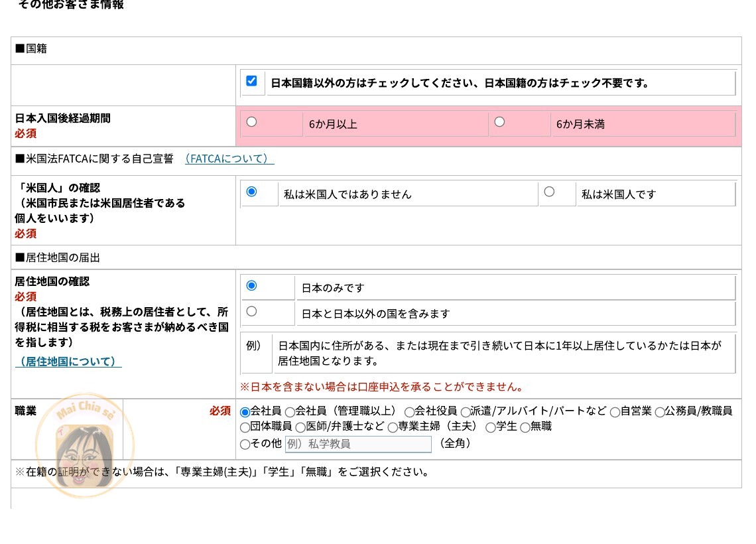Pick 自営業 as occupation
This screenshot has width=756, height=544.
pos(615,412)
